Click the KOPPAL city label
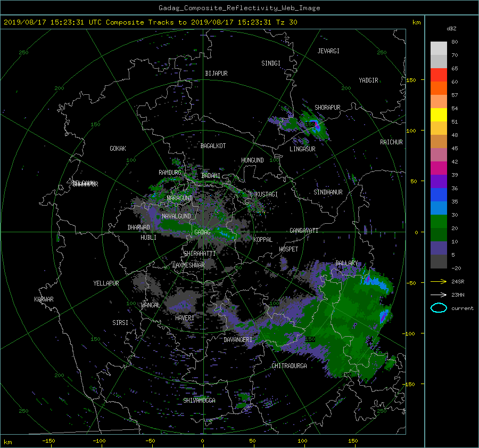Screen dimensions: 479x448 [263, 240]
